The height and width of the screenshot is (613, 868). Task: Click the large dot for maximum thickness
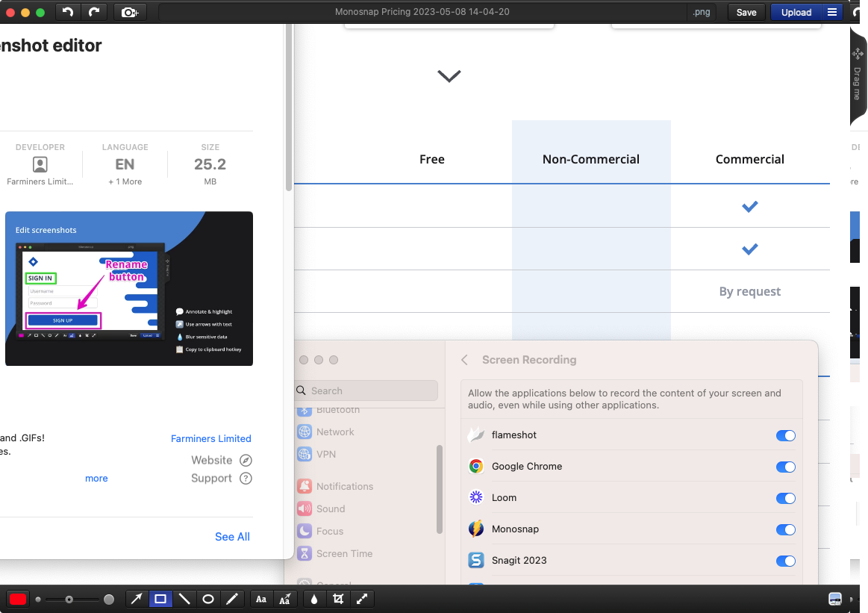click(109, 599)
